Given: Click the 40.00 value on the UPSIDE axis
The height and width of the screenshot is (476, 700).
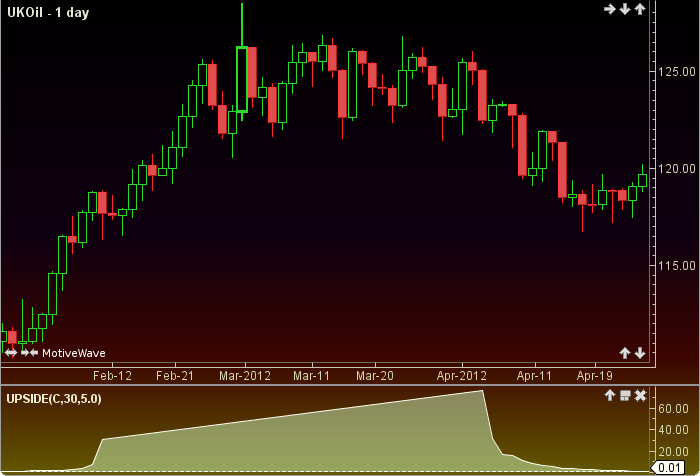Looking at the screenshot, I should pos(673,430).
